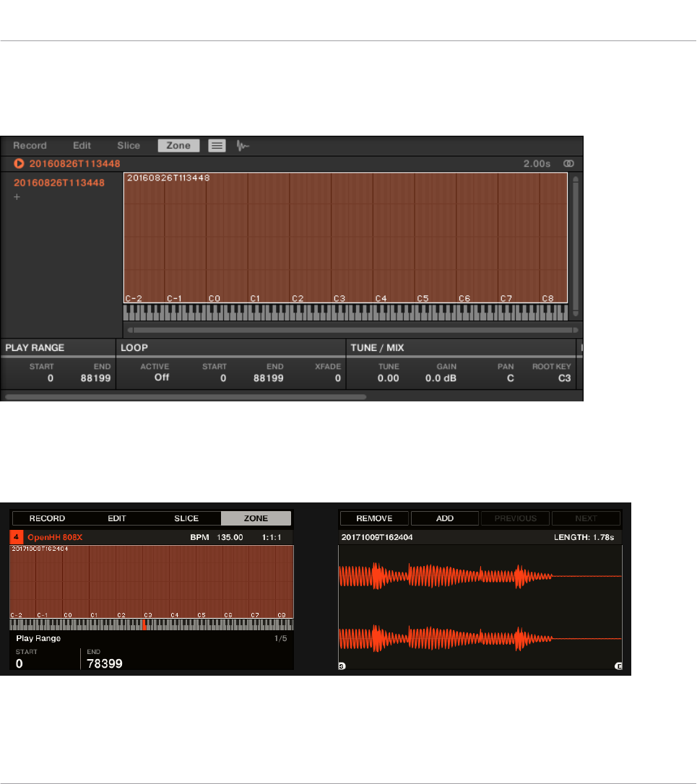Click the page indicator 1/5
This screenshot has width=697, height=784.
coord(281,638)
